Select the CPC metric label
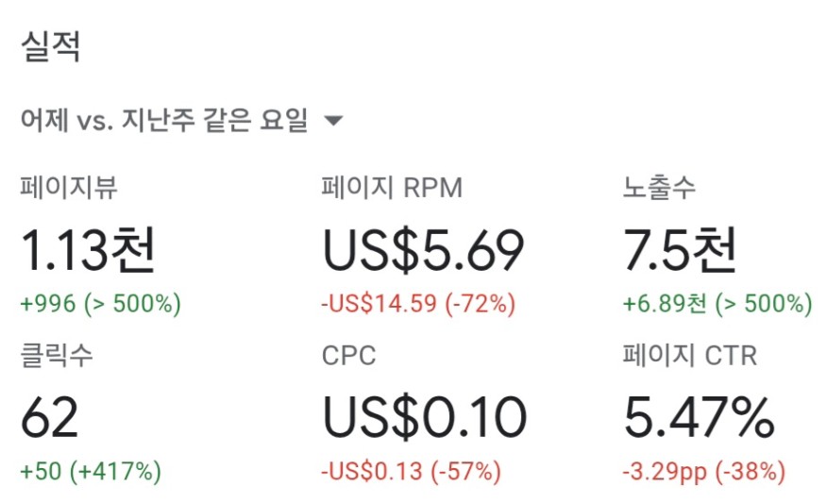This screenshot has width=827, height=504. click(348, 356)
